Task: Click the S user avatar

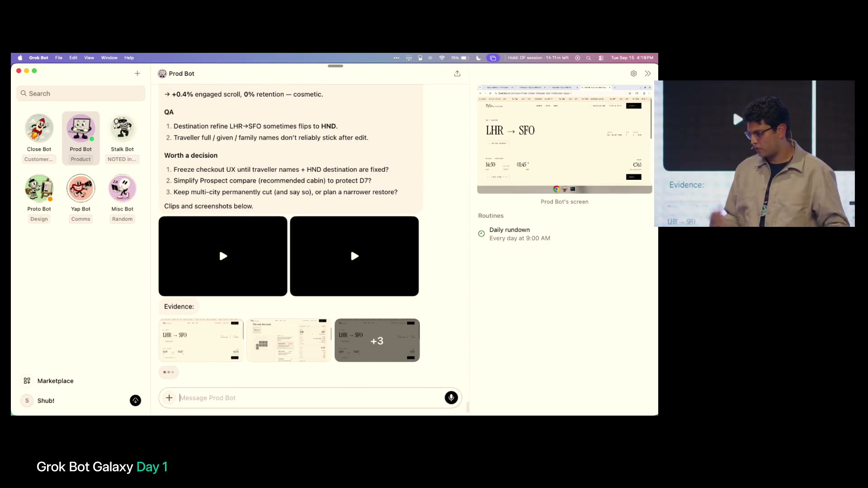Action: click(x=27, y=400)
